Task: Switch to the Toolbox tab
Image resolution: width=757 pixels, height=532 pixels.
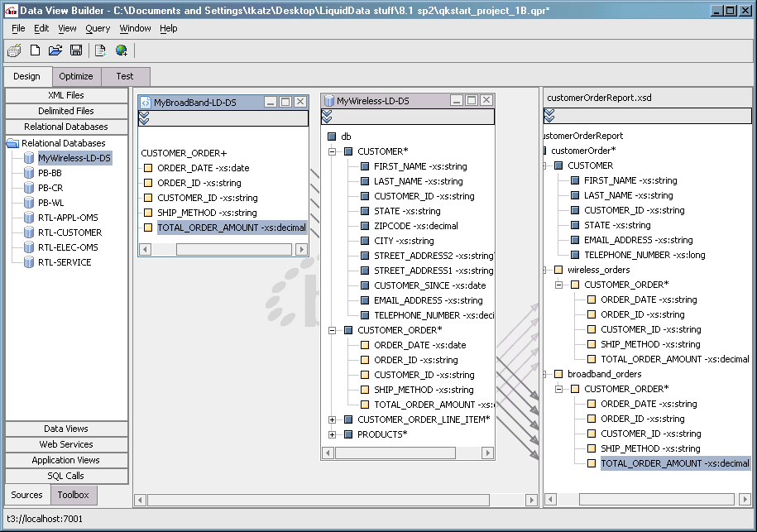Action: [74, 495]
